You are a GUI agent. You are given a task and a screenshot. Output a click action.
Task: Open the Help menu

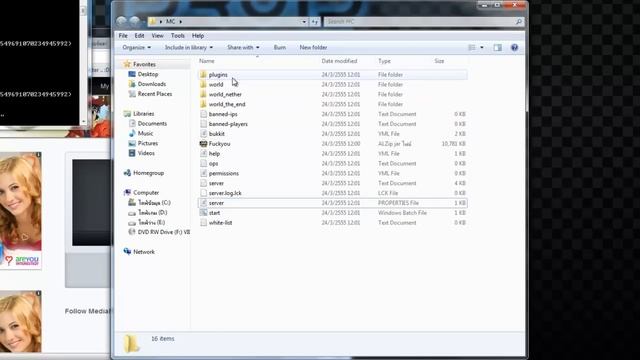tap(198, 36)
